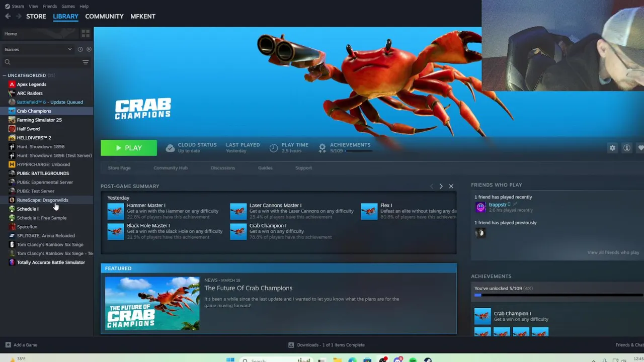Click View all friends who play
The width and height of the screenshot is (644, 362).
coord(613,252)
